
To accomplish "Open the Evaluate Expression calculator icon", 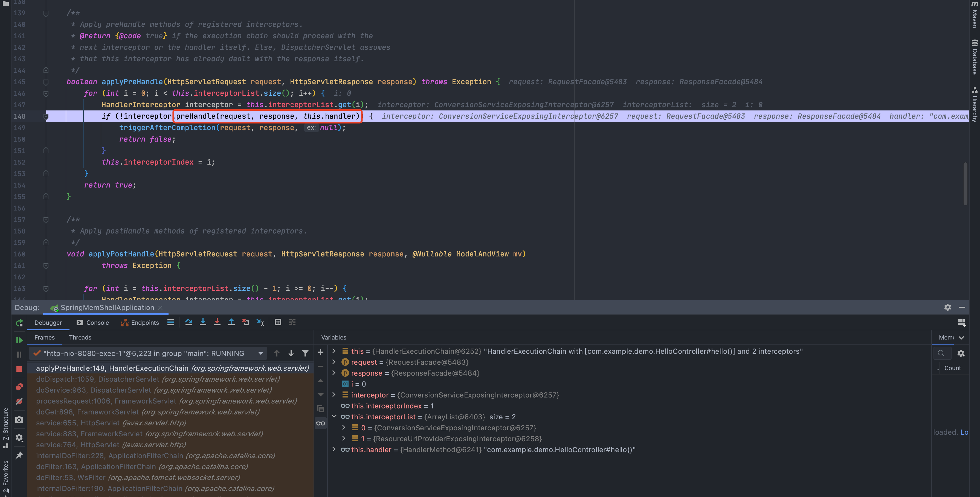I will pos(278,322).
